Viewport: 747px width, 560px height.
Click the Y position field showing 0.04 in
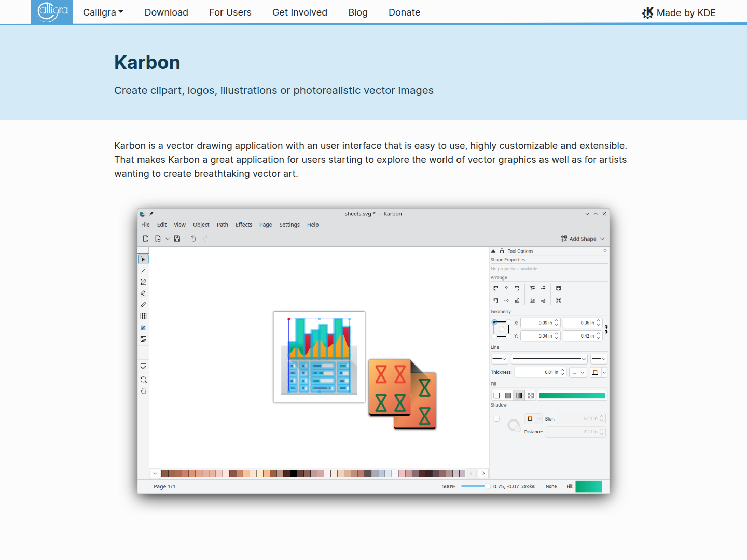click(540, 336)
